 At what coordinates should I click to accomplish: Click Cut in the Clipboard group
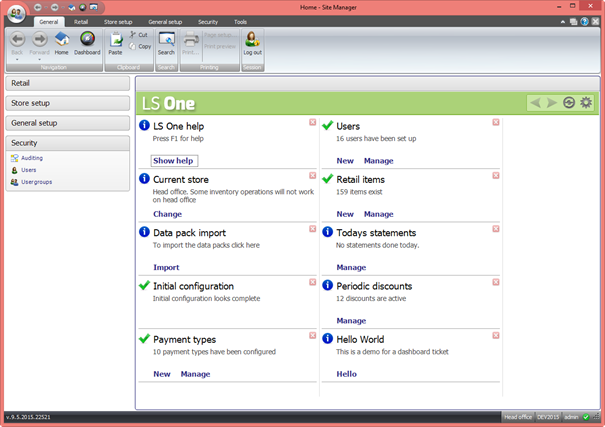(x=139, y=35)
